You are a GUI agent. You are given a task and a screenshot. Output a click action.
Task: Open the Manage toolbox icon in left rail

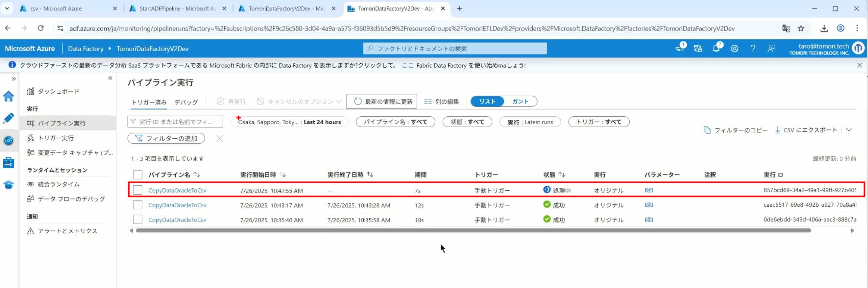pyautogui.click(x=9, y=163)
